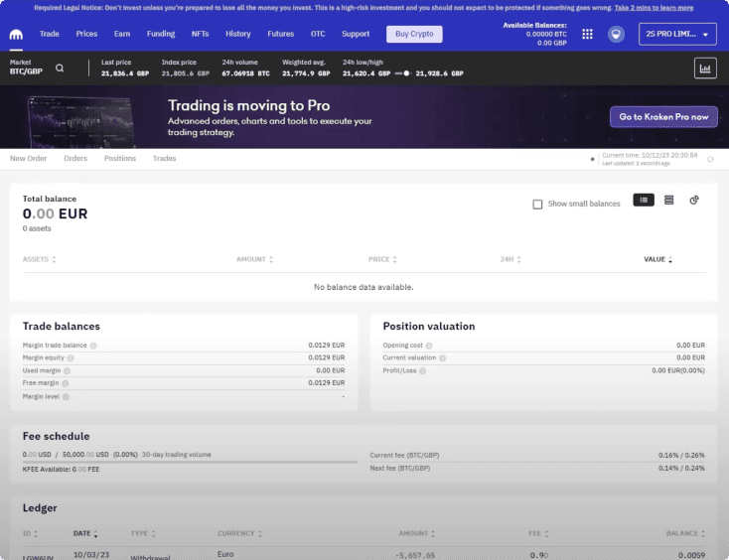Switch to the Trades tab
Viewport: 729px width, 560px height.
[164, 159]
